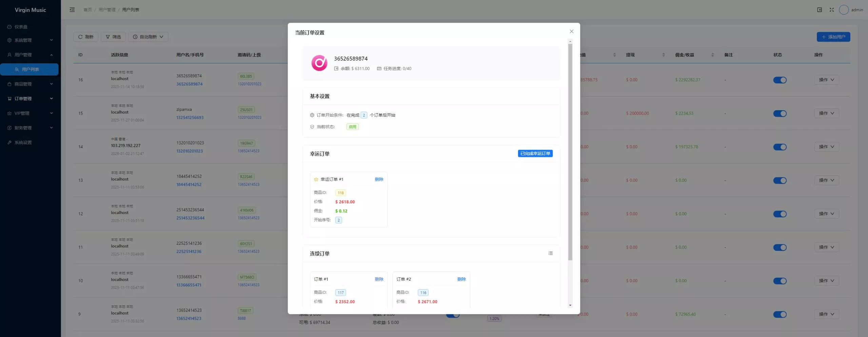Toggle status switch for user ID 14
Image resolution: width=868 pixels, height=337 pixels.
click(x=780, y=147)
